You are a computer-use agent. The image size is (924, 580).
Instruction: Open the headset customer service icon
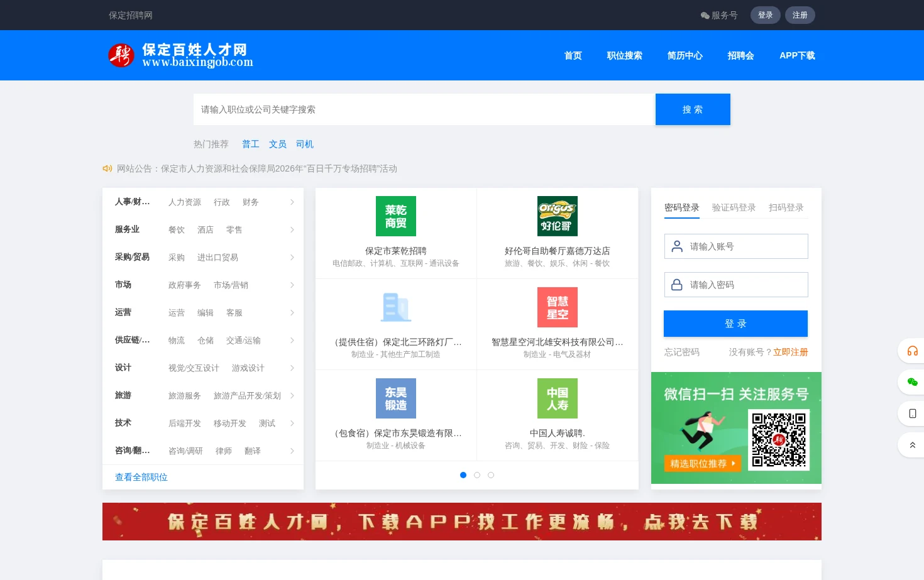click(x=913, y=351)
